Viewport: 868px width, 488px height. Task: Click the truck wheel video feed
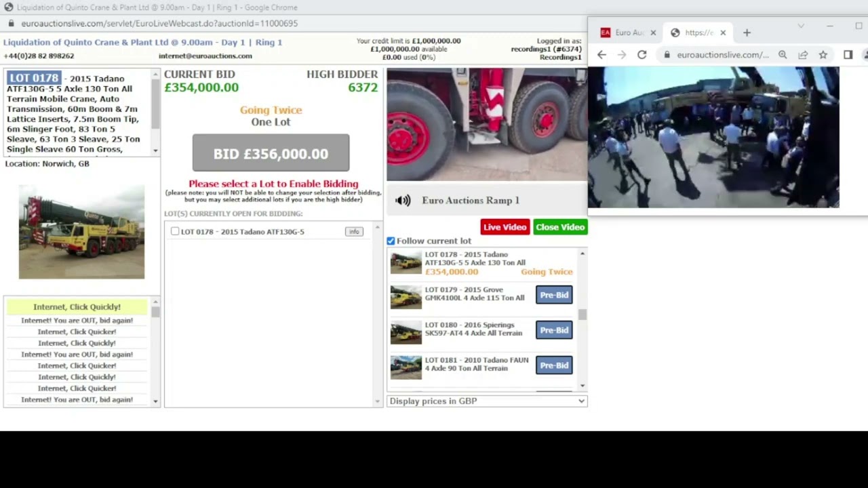coord(487,125)
